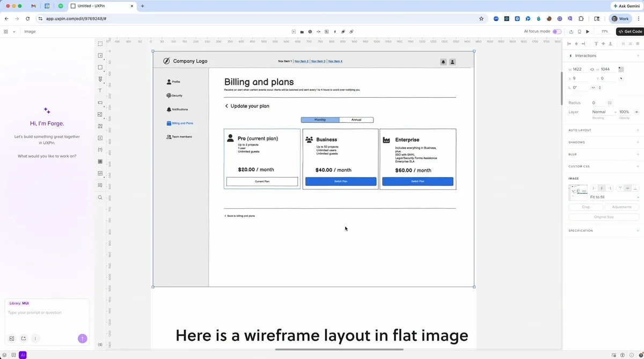Click the send prompt arrow button
The height and width of the screenshot is (359, 644).
82,338
